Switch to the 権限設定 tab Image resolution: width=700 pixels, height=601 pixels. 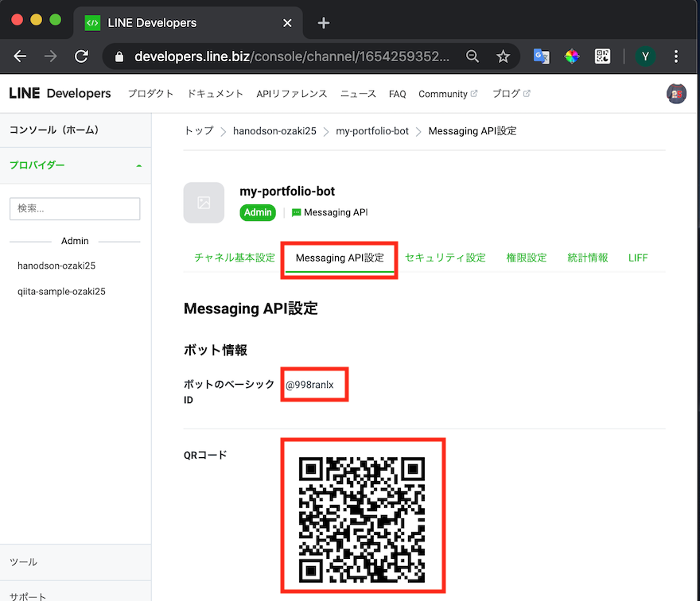pyautogui.click(x=527, y=258)
